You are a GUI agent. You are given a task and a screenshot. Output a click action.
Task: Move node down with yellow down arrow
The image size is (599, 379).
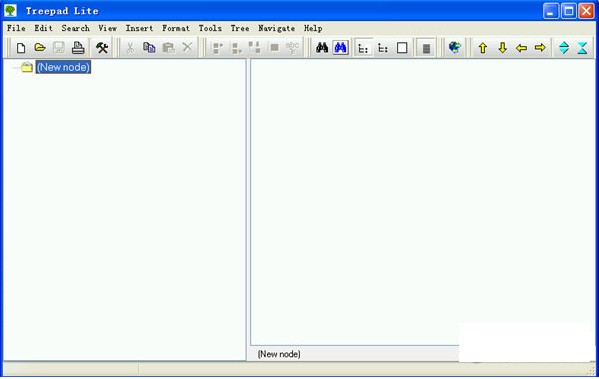click(x=502, y=48)
